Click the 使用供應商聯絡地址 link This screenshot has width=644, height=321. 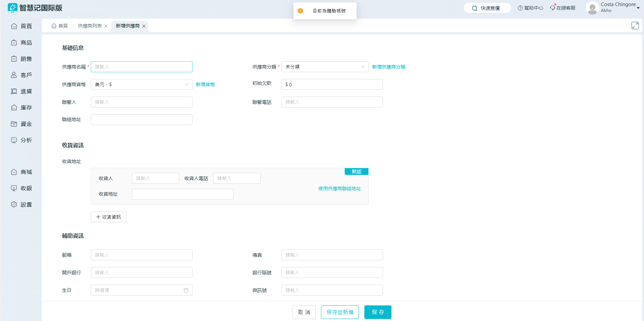339,189
